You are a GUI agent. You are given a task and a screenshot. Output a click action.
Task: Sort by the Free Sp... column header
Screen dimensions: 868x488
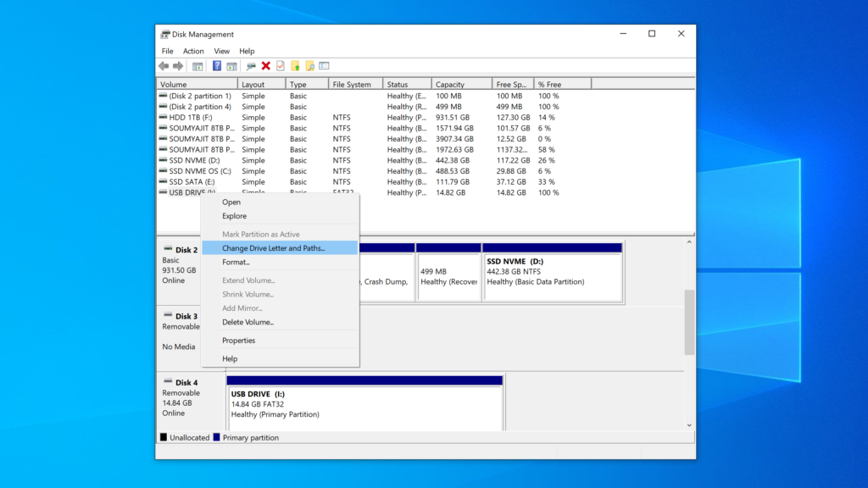513,84
